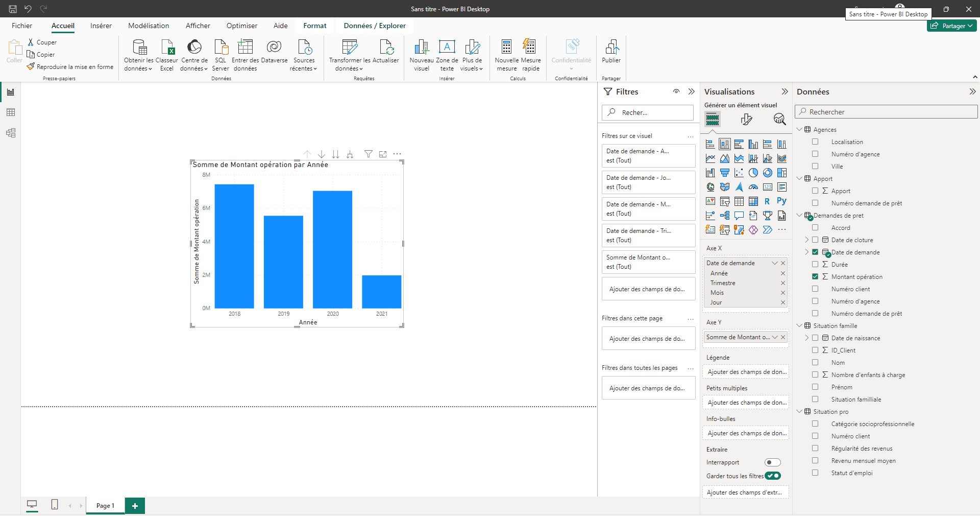Click the Partager button
Viewport: 980px width, 516px height.
click(x=951, y=26)
